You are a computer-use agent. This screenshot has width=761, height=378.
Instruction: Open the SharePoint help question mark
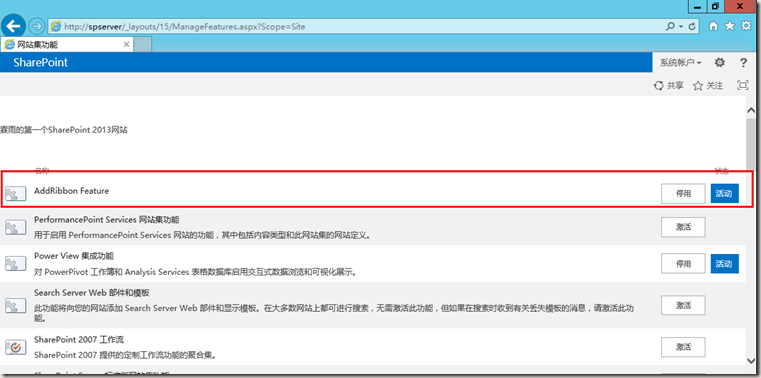coord(743,63)
